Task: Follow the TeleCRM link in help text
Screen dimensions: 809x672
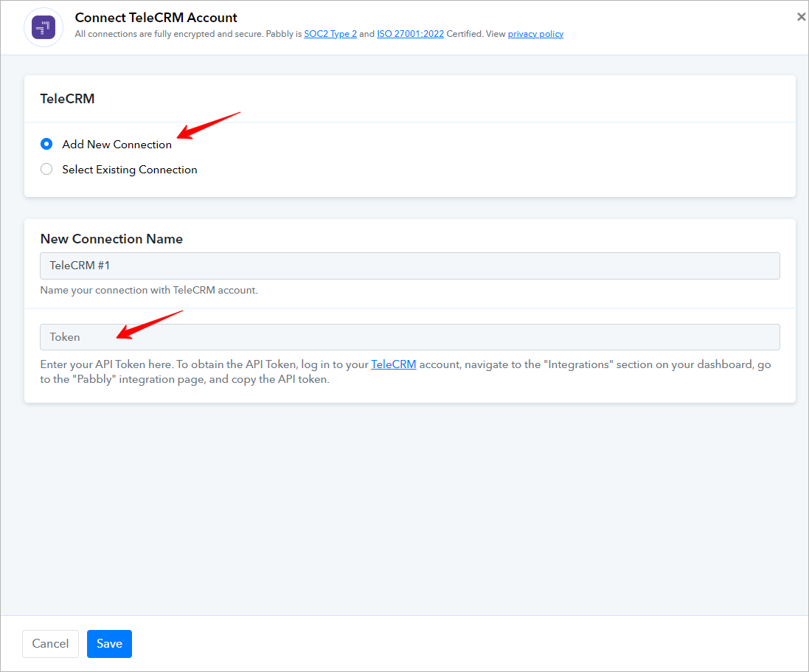Action: click(393, 364)
